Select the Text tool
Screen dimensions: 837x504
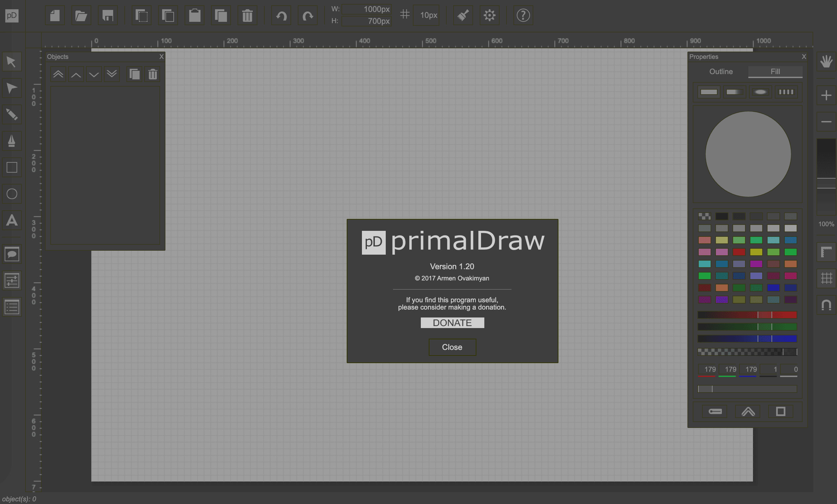click(12, 220)
